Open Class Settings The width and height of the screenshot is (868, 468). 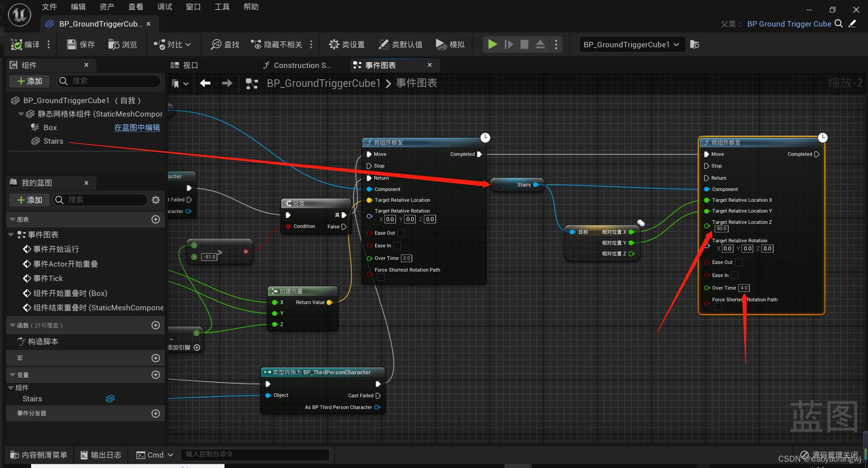(x=347, y=44)
